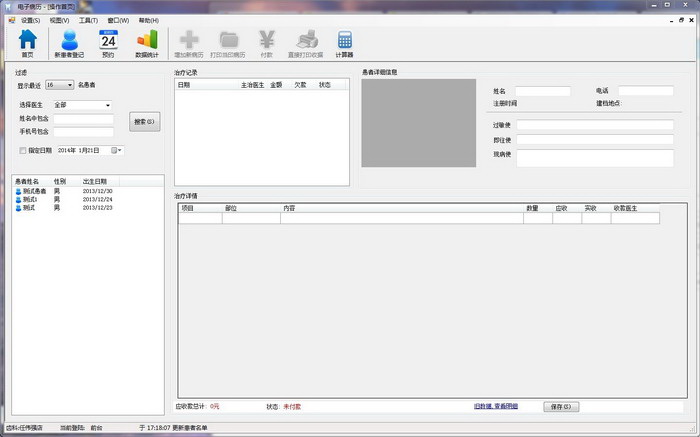The width and height of the screenshot is (700, 437).
Task: Click 增加新病历 plus icon
Action: (189, 43)
